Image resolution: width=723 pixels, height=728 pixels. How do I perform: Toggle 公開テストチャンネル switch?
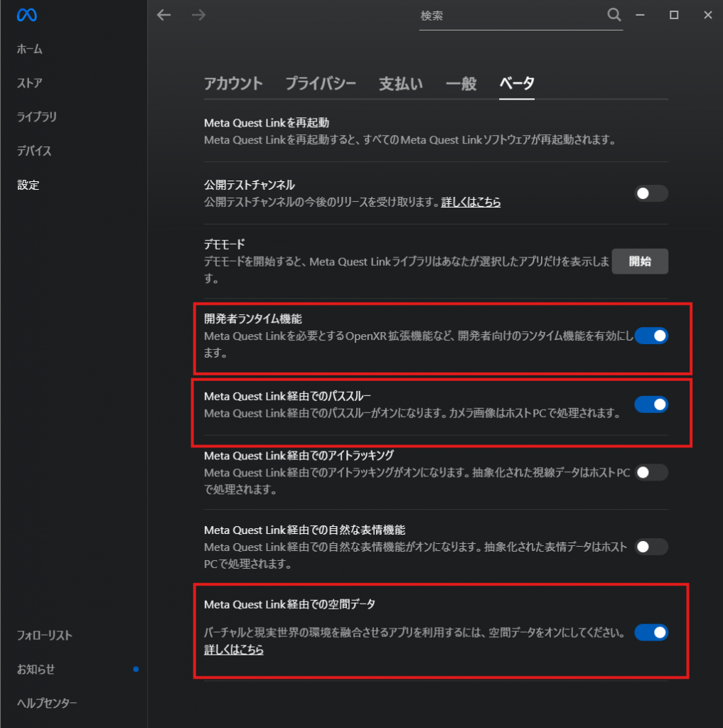651,193
